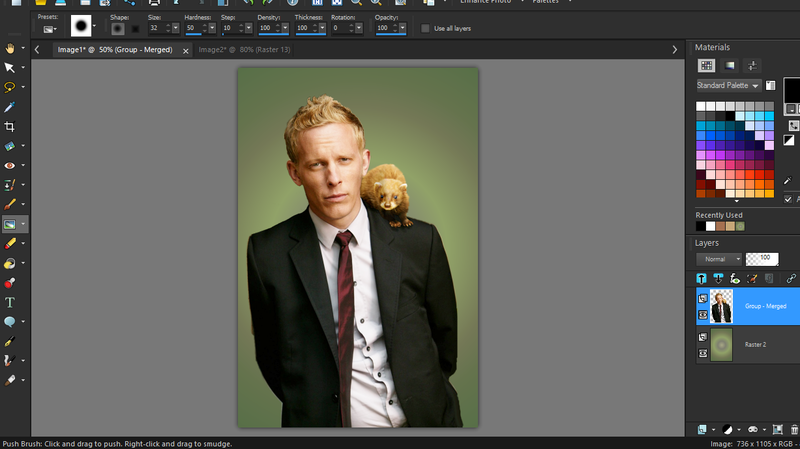Open the Hardness value dropdown

point(212,28)
